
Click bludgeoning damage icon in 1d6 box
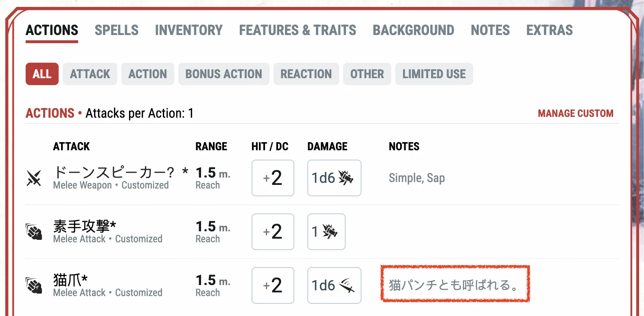[346, 178]
